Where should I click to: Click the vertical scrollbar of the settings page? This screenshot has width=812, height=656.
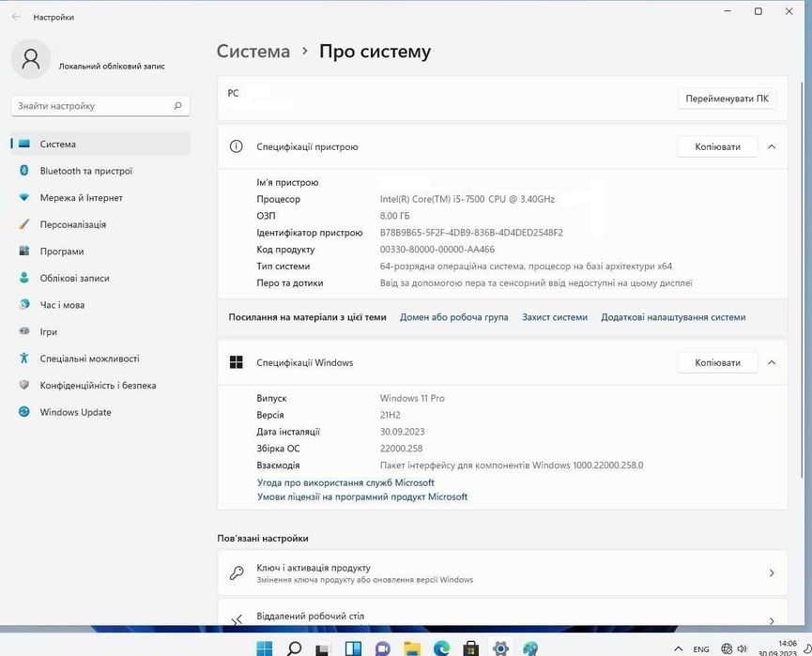click(804, 280)
